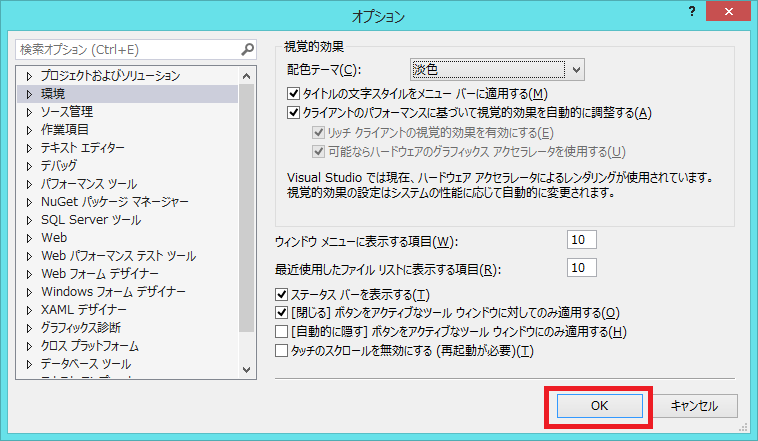758x441 pixels.
Task: Confirm with the OK button
Action: (x=599, y=406)
